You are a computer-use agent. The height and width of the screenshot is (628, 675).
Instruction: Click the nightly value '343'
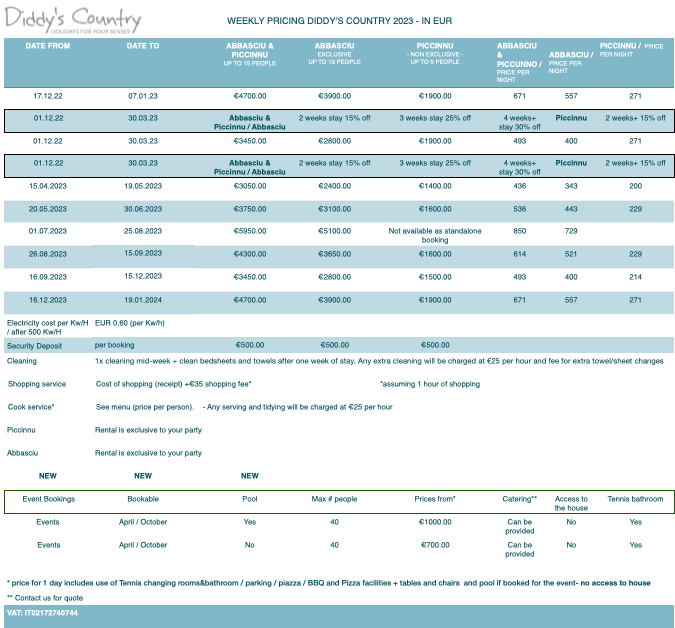point(571,186)
